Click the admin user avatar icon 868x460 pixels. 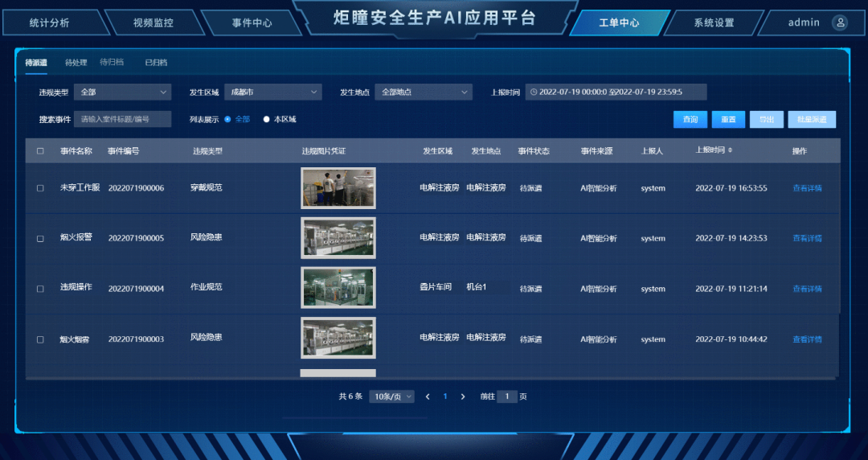(x=841, y=23)
